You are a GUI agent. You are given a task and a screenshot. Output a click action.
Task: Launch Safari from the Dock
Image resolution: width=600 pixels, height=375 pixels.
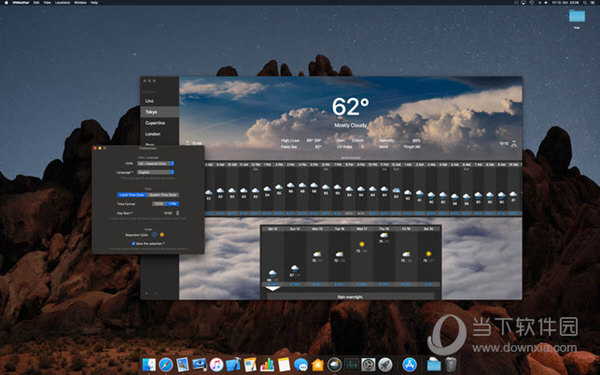[166, 364]
